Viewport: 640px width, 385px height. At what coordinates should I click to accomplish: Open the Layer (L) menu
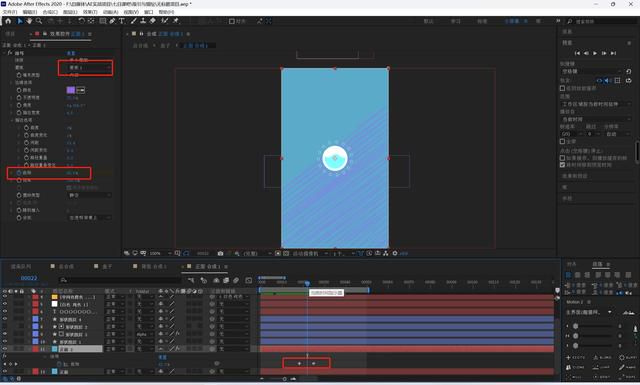coord(70,12)
